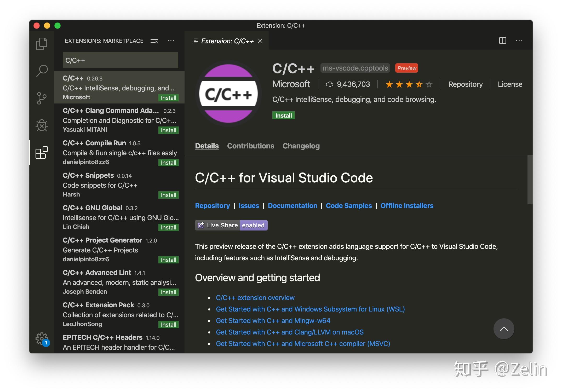Select EPITECH C/C++ Headers list item
Image resolution: width=562 pixels, height=392 pixels.
[x=119, y=342]
